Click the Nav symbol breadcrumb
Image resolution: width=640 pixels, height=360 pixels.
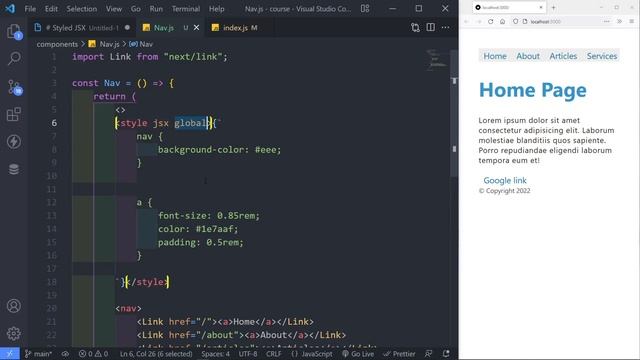click(x=141, y=44)
